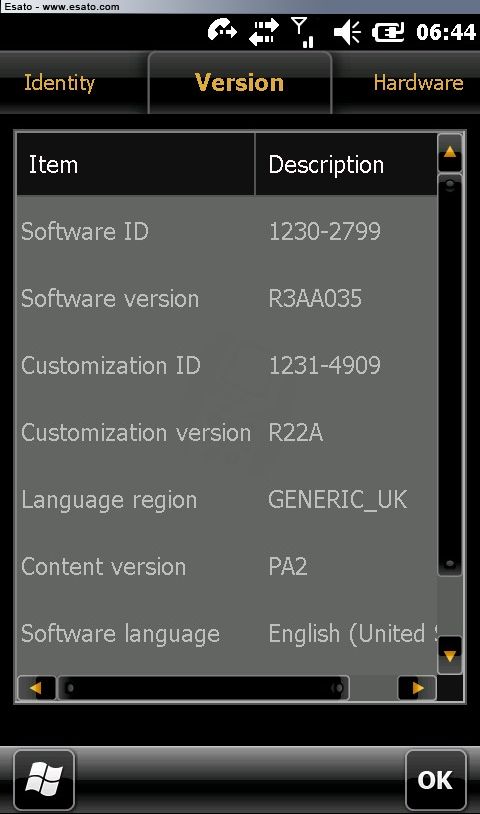Click the scroll right arrow button
The width and height of the screenshot is (480, 814).
[x=417, y=688]
